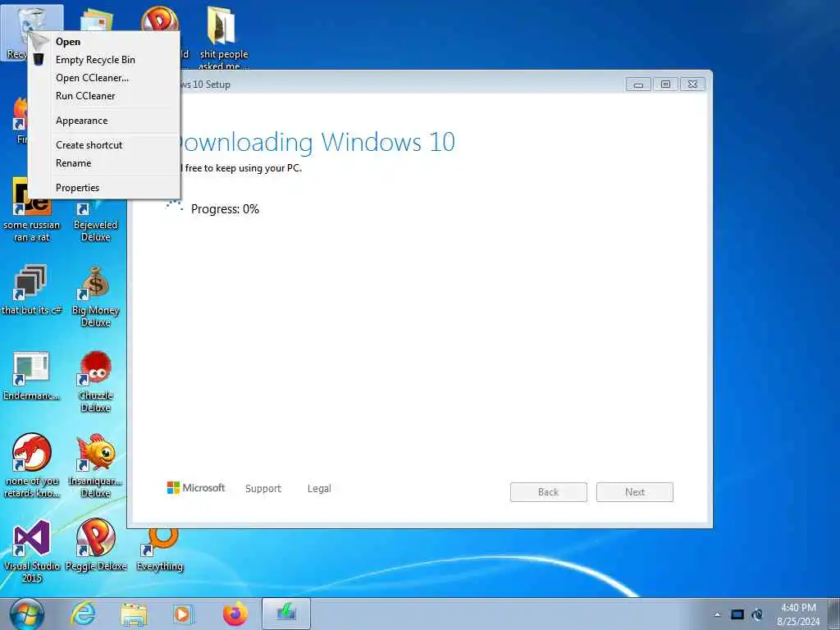840x630 pixels.
Task: Open Windows Explorer from the taskbar
Action: pyautogui.click(x=134, y=614)
